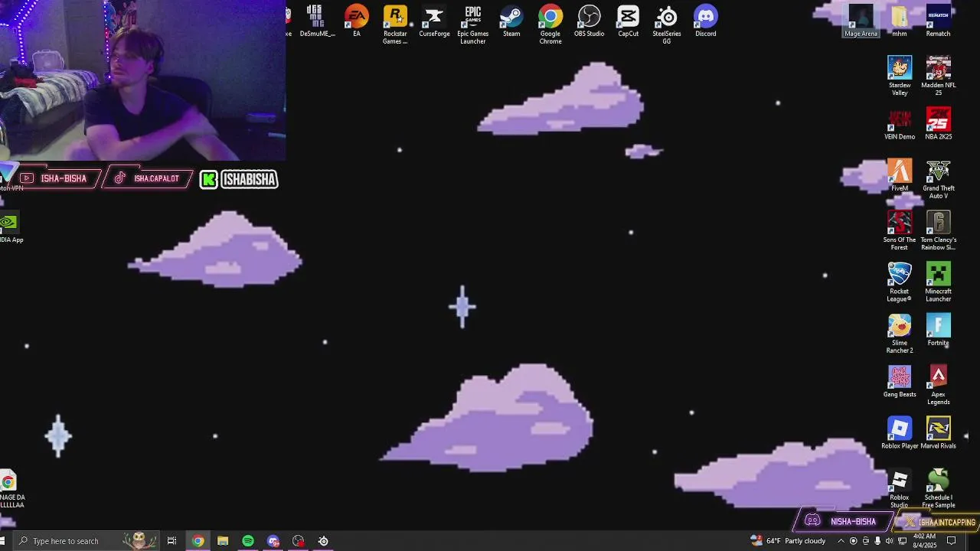The width and height of the screenshot is (980, 551).
Task: Launch Fortnite desktop shortcut
Action: point(938,330)
